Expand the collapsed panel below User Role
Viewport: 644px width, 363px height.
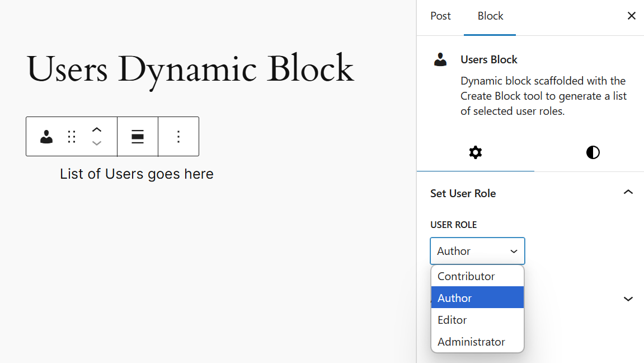[x=628, y=299]
